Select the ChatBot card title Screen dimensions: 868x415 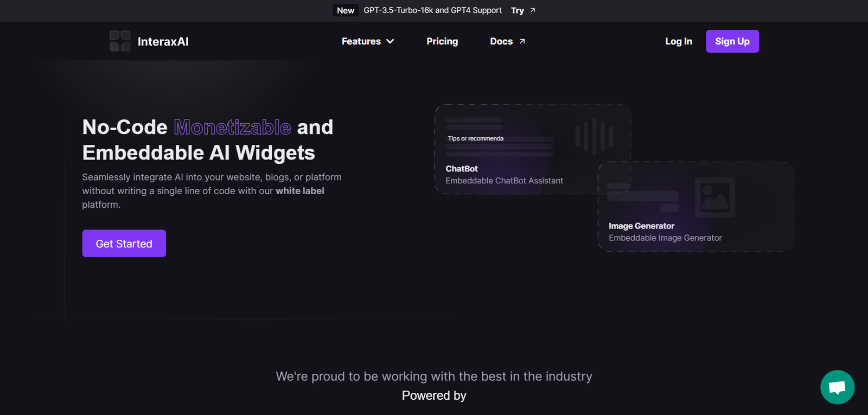coord(462,169)
